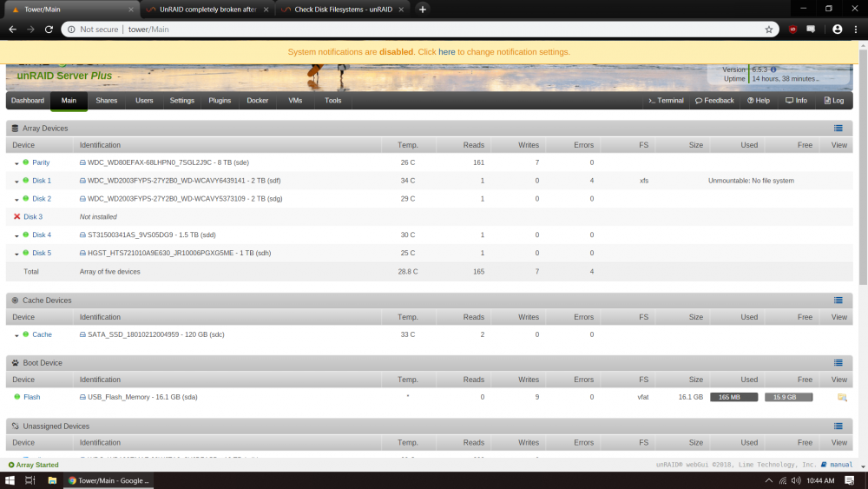The width and height of the screenshot is (868, 489).
Task: Bookmark this page with the star icon
Action: point(768,30)
